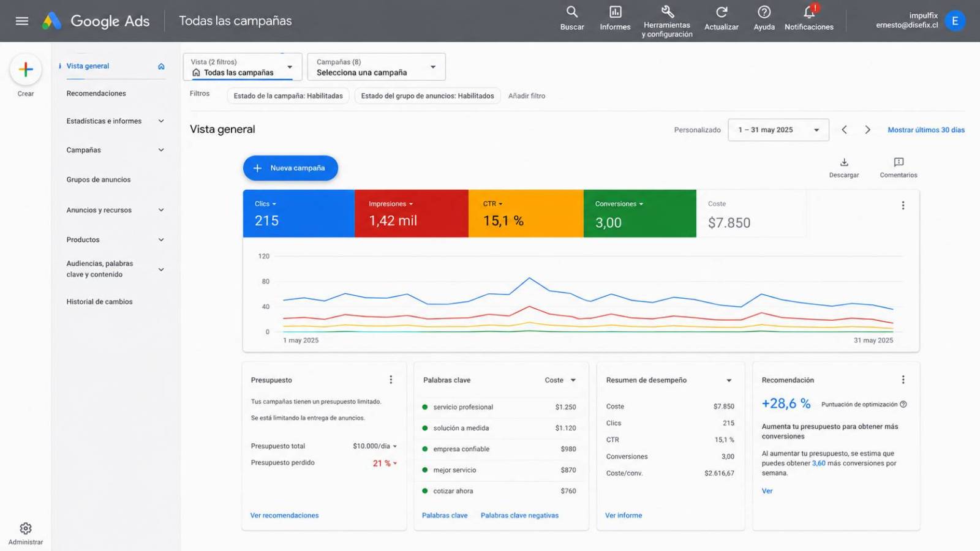Open Presupuesto total $10.000/día dropdown
Screen dimensions: 980x551
coord(375,446)
